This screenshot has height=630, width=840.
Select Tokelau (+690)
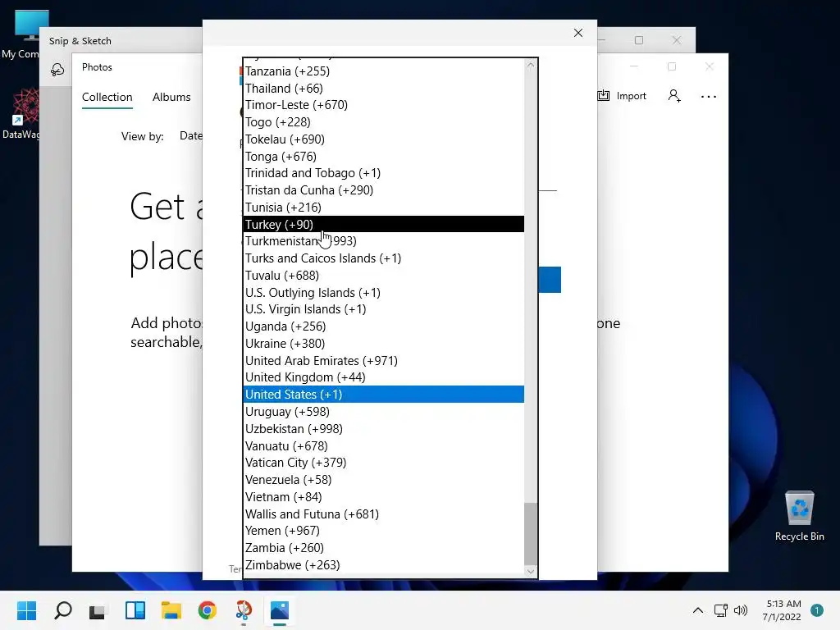[384, 139]
